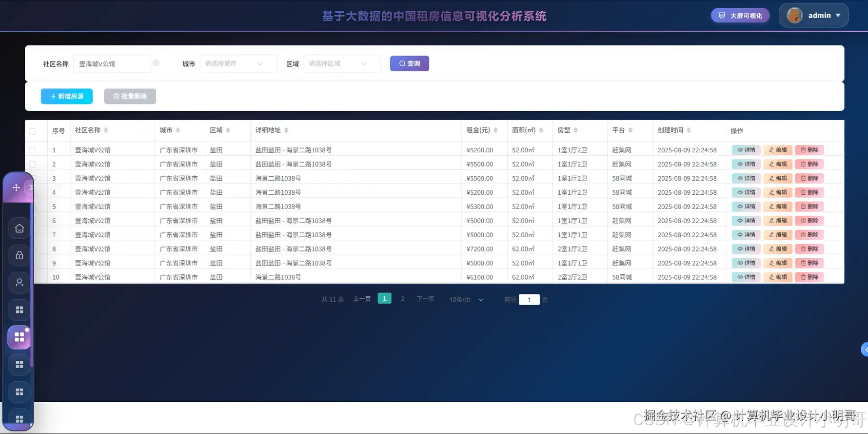Screen dimensions: 868x434
Task: Click the 批量删除 batch delete button
Action: pos(130,96)
